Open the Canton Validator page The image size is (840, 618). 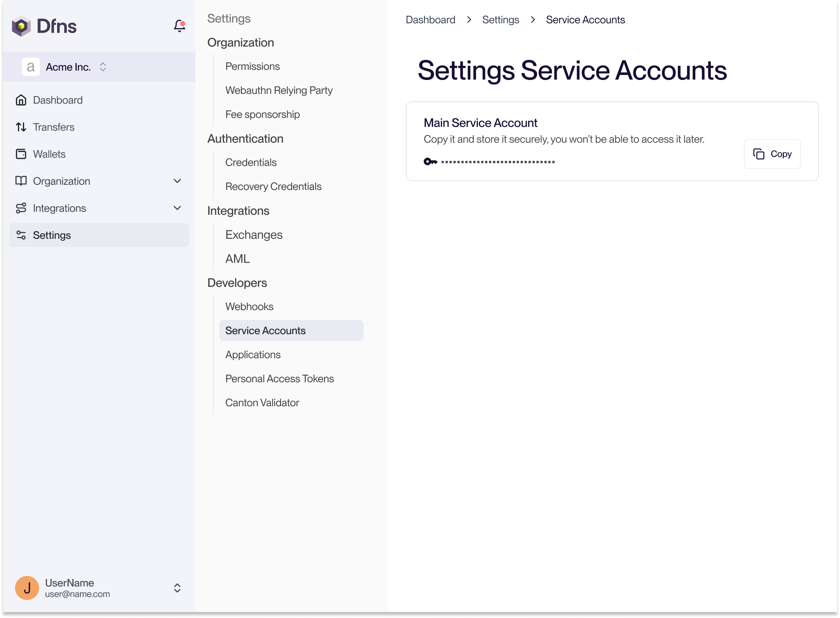point(262,403)
